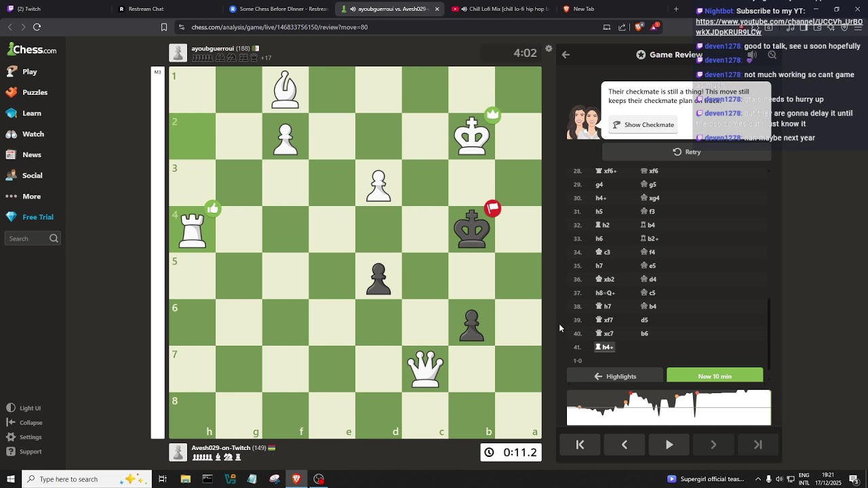Click the share page icon
This screenshot has height=488, width=868.
[x=622, y=27]
